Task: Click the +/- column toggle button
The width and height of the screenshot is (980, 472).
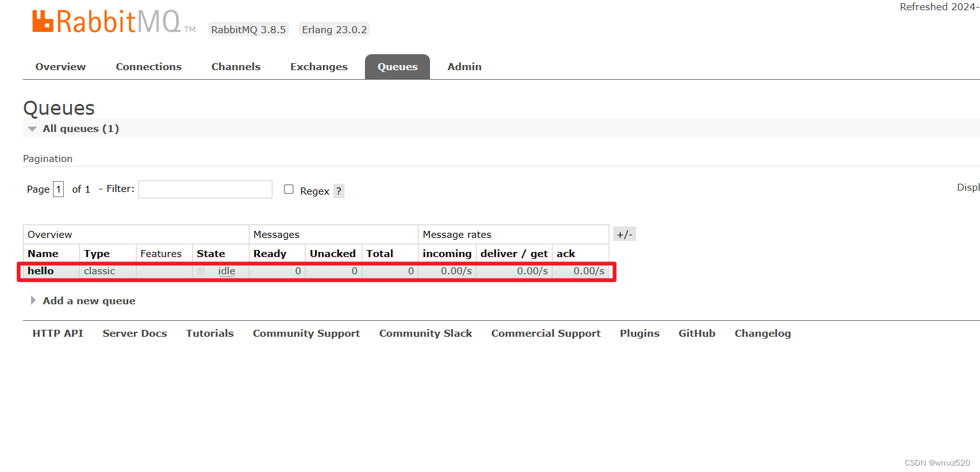Action: (x=625, y=234)
